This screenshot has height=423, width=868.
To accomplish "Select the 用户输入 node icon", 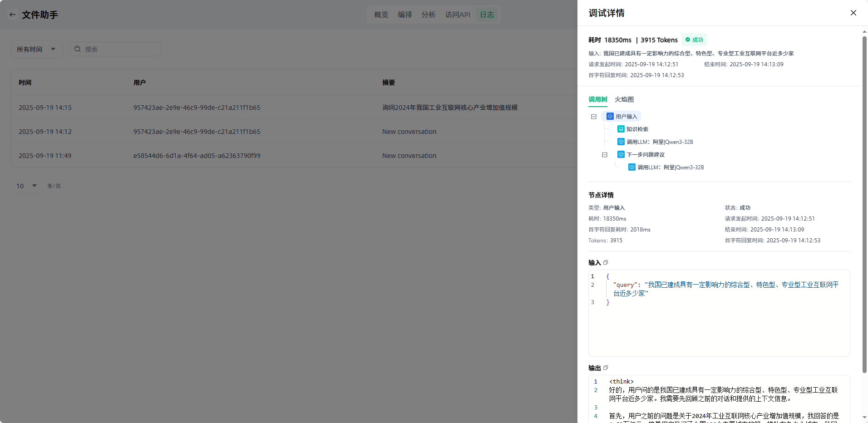I will tap(610, 116).
